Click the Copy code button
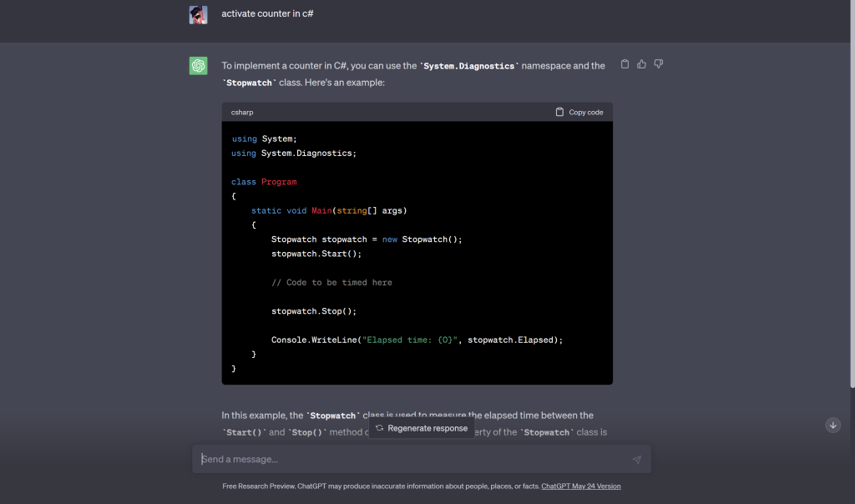Screen dimensions: 855x504 pos(579,113)
